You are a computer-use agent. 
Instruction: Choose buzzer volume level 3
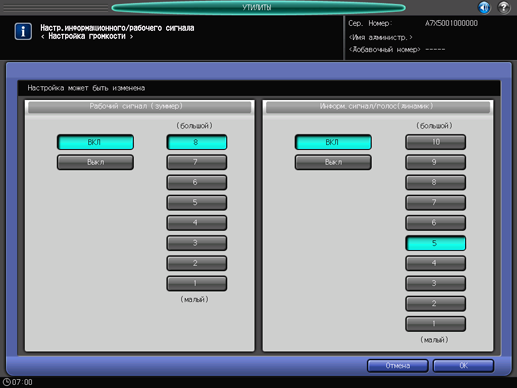pos(197,243)
